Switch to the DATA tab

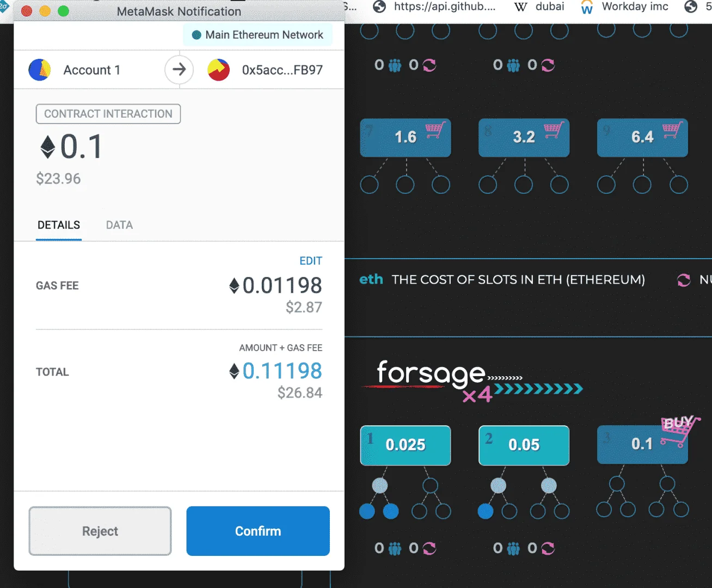pyautogui.click(x=119, y=225)
